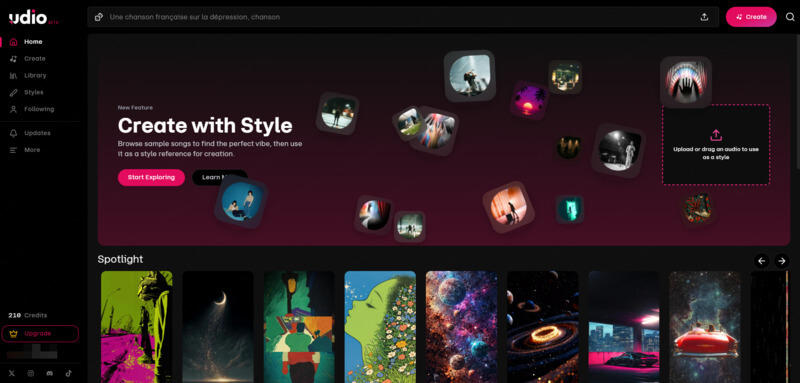Click the dice randomize prompt icon
Screen dimensions: 800x383
click(99, 17)
